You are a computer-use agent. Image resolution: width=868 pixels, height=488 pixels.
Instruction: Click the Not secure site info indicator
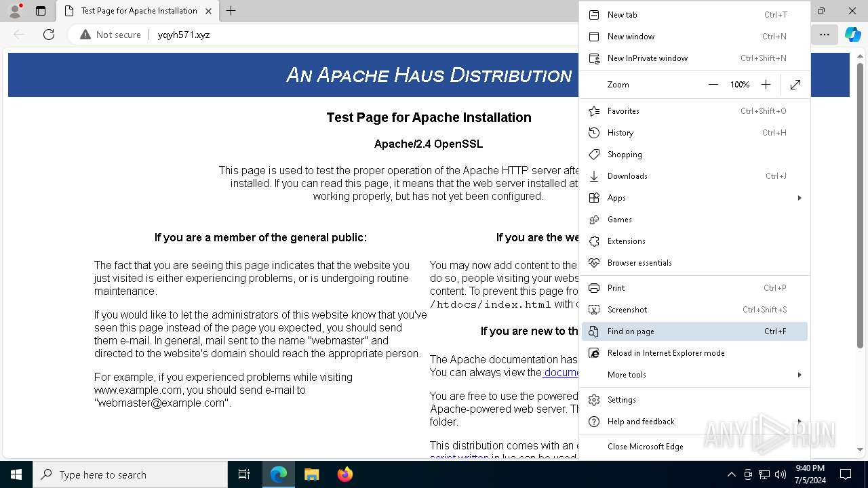click(x=111, y=35)
